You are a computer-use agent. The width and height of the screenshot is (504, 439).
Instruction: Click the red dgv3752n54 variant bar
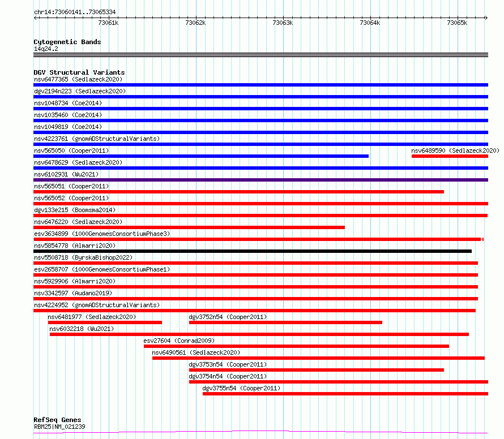tap(286, 322)
